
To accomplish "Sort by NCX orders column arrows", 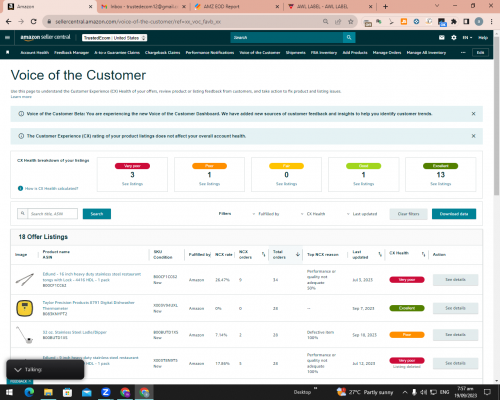I will tap(263, 255).
